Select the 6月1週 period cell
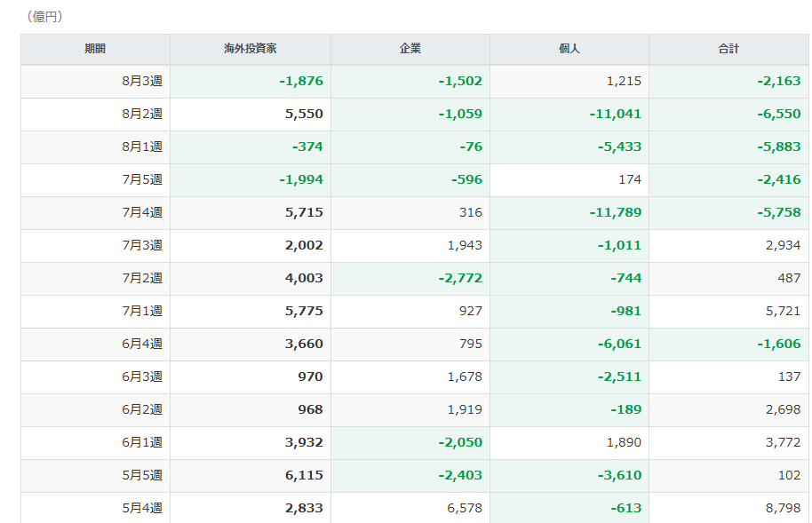 pos(95,443)
